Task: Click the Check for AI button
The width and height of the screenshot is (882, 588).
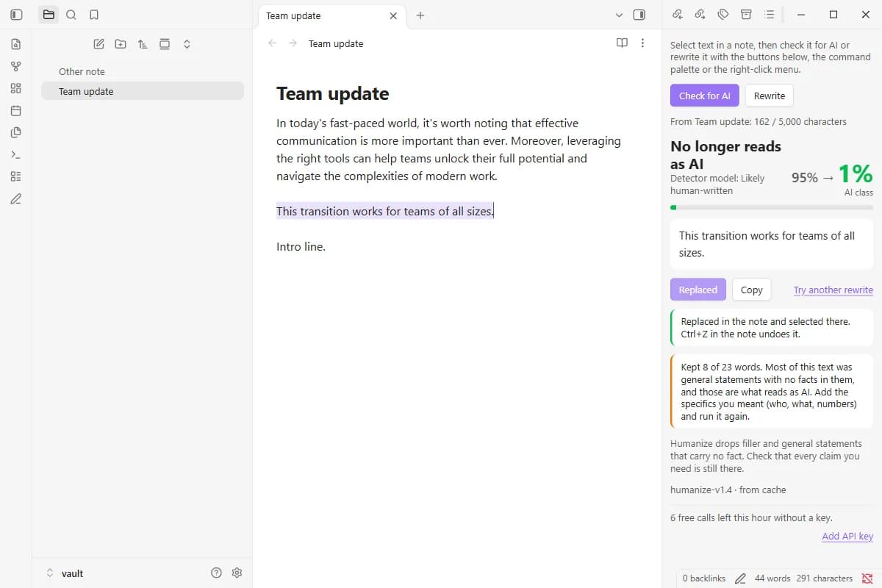Action: pos(704,96)
